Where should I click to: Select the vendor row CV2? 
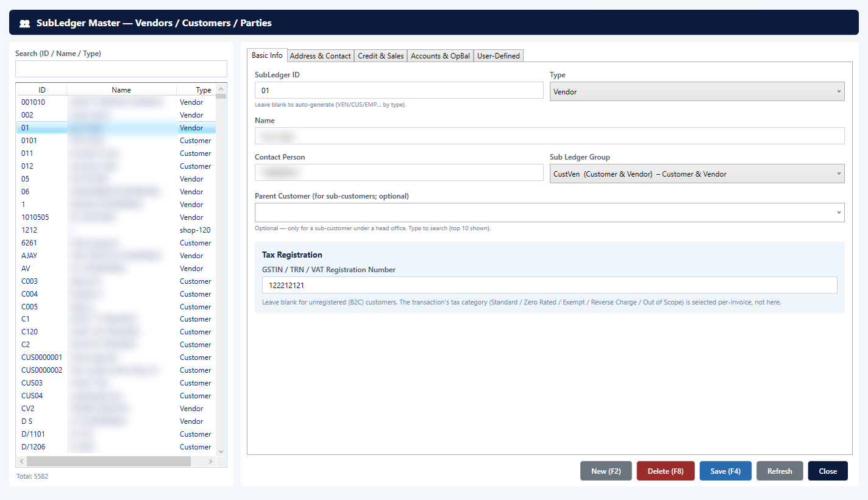pos(116,409)
